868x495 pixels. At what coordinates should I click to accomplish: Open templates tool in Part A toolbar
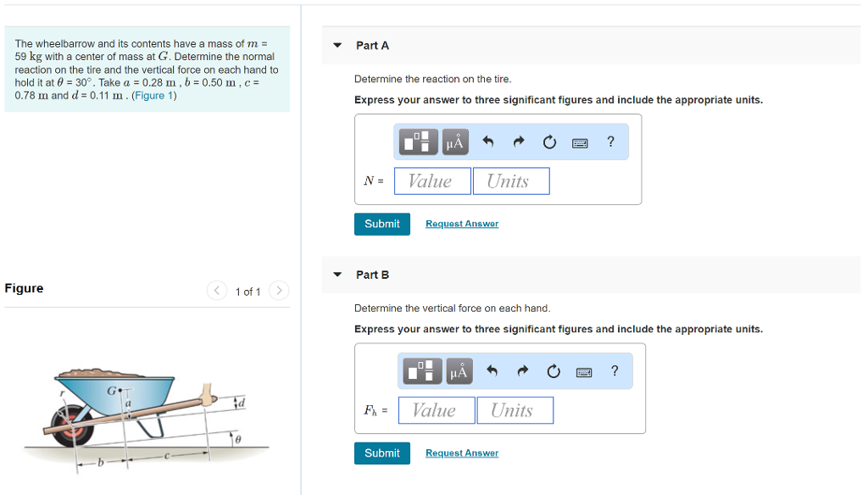(419, 142)
